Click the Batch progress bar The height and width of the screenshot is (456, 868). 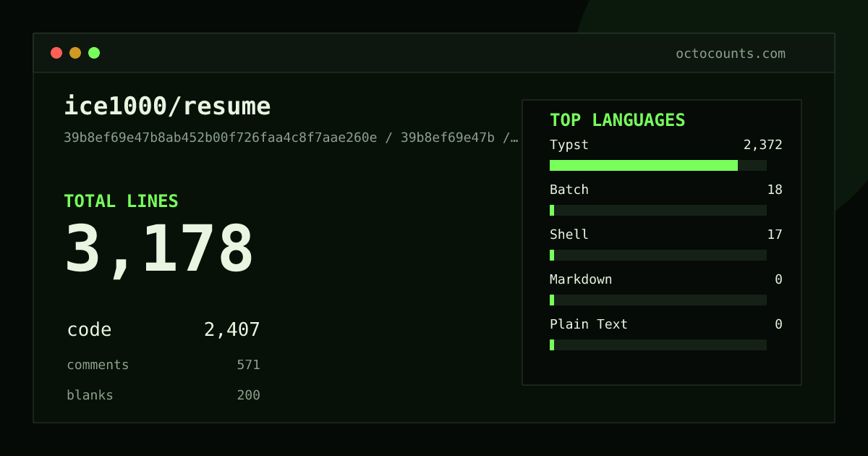pos(658,210)
